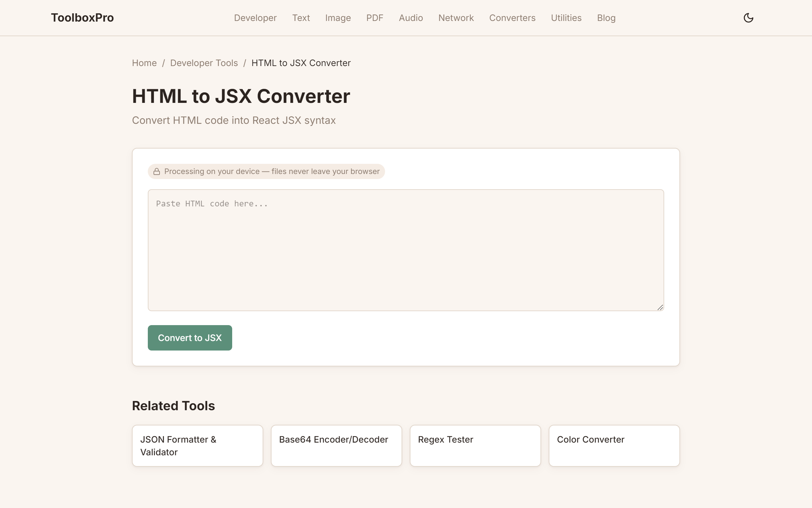
Task: Open the Text tools menu
Action: pyautogui.click(x=301, y=18)
